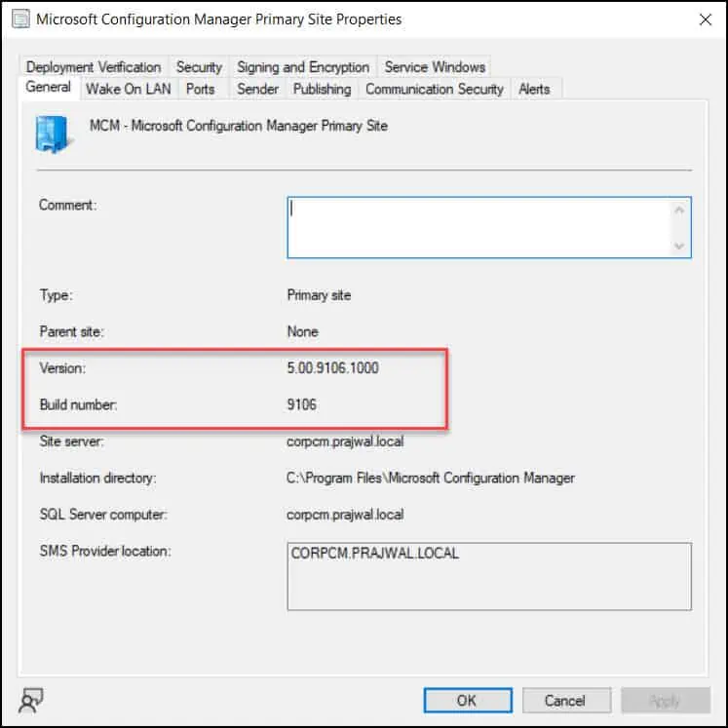Go to the Publishing tab

pyautogui.click(x=322, y=89)
